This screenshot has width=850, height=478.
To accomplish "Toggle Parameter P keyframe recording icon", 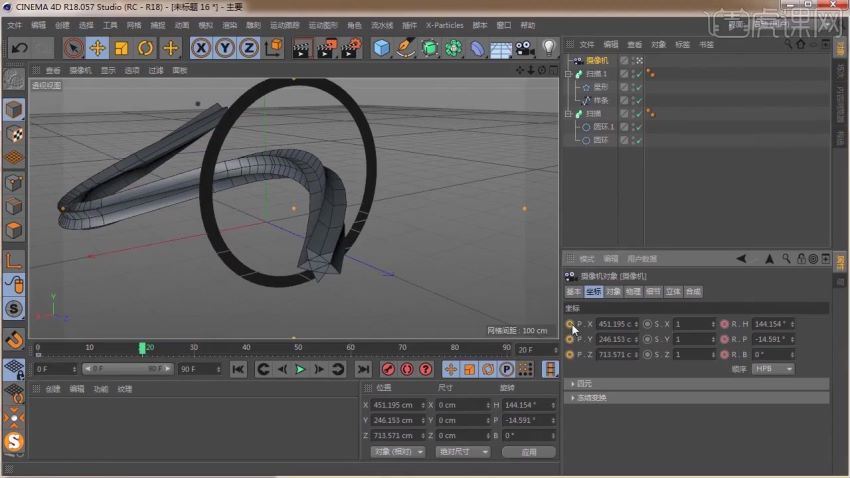I will click(506, 370).
